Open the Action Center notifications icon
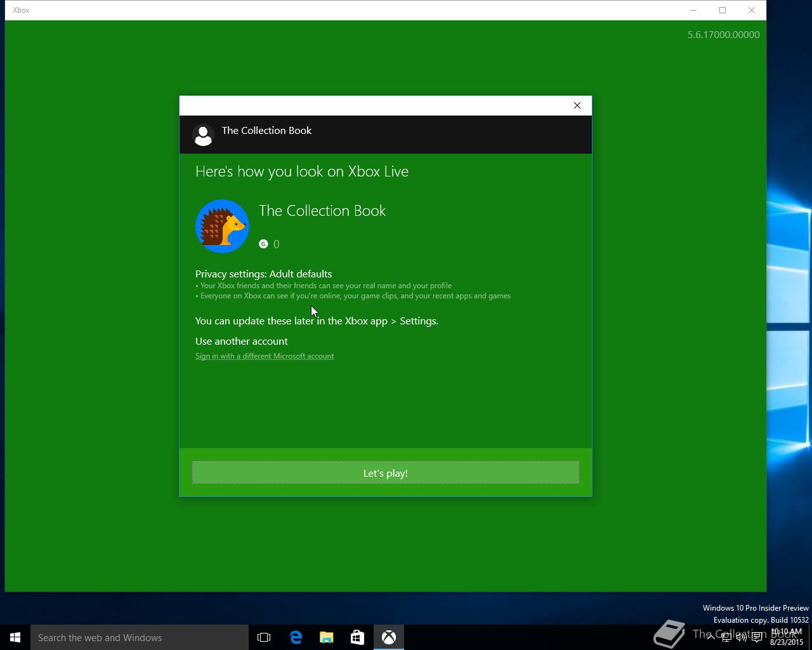The height and width of the screenshot is (650, 812). coord(757,637)
